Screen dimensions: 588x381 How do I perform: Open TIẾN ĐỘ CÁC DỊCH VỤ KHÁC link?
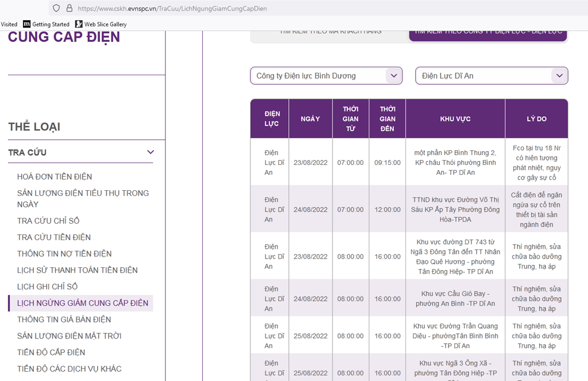[69, 369]
